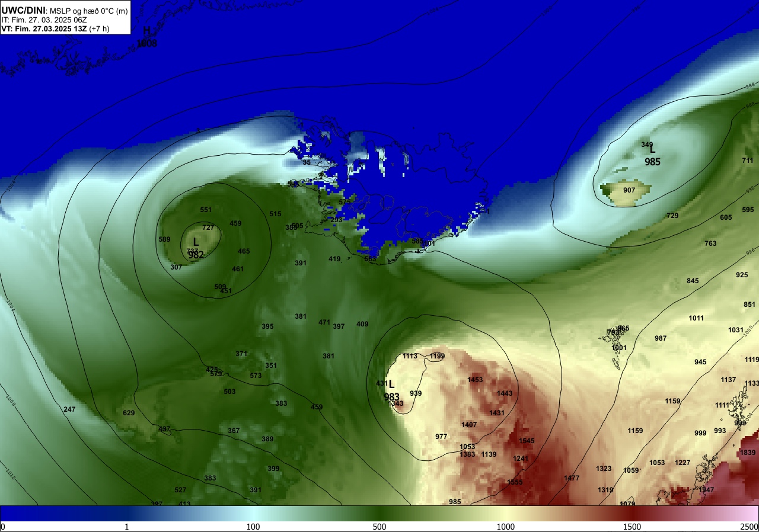Image resolution: width=759 pixels, height=532 pixels.
Task: Click the 1137 height value
Action: [x=728, y=380]
